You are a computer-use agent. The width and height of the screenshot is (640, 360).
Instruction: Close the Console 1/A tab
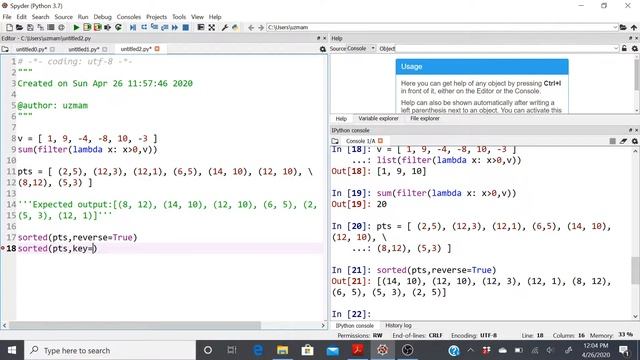click(380, 141)
